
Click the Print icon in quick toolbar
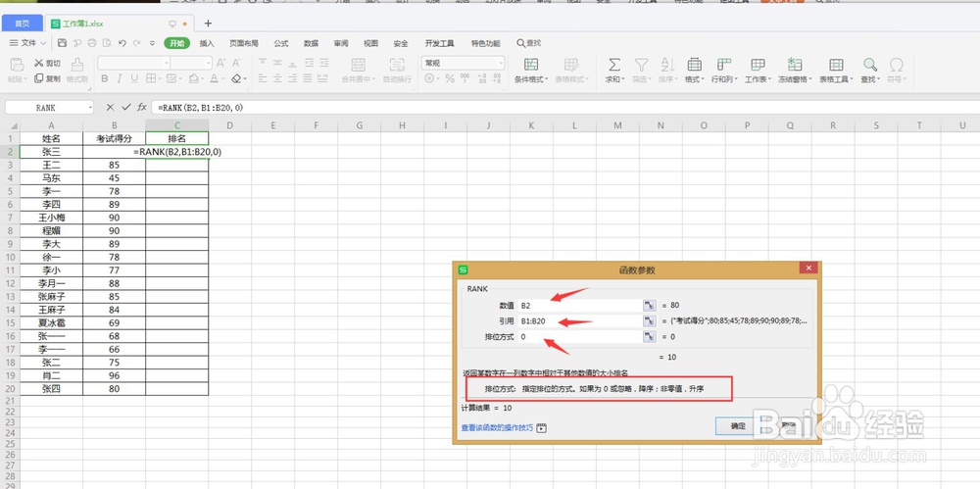(x=92, y=43)
